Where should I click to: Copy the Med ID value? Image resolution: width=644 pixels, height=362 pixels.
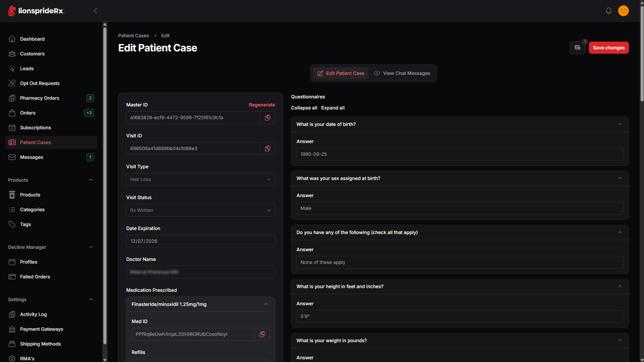262,334
